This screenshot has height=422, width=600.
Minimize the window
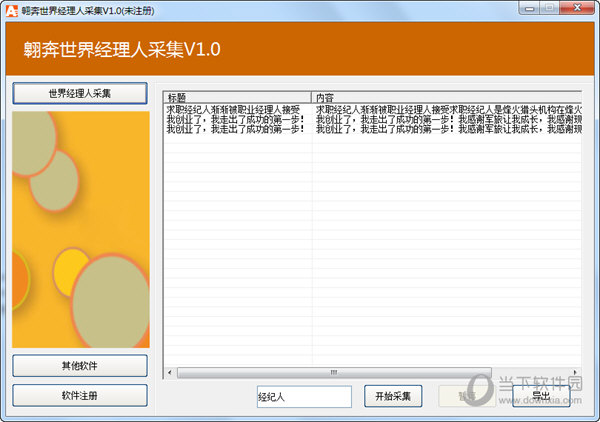529,8
